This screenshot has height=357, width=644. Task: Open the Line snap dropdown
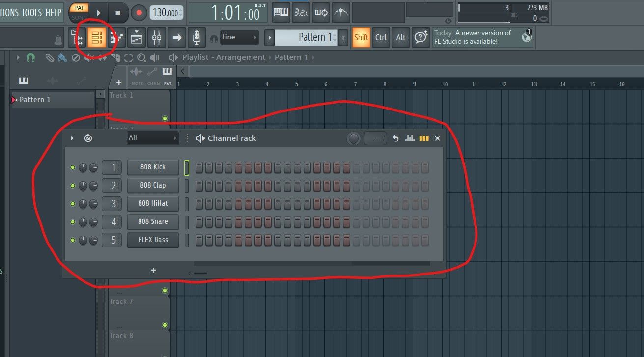point(239,37)
